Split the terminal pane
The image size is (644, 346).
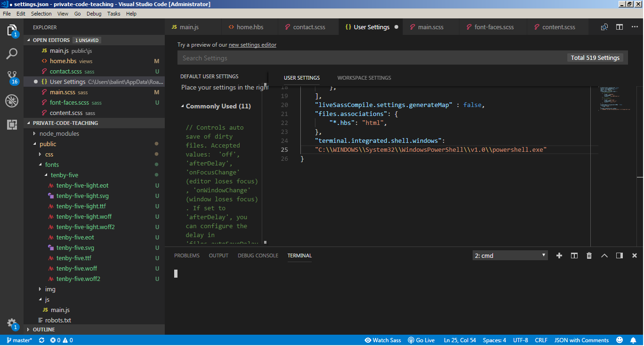(574, 255)
